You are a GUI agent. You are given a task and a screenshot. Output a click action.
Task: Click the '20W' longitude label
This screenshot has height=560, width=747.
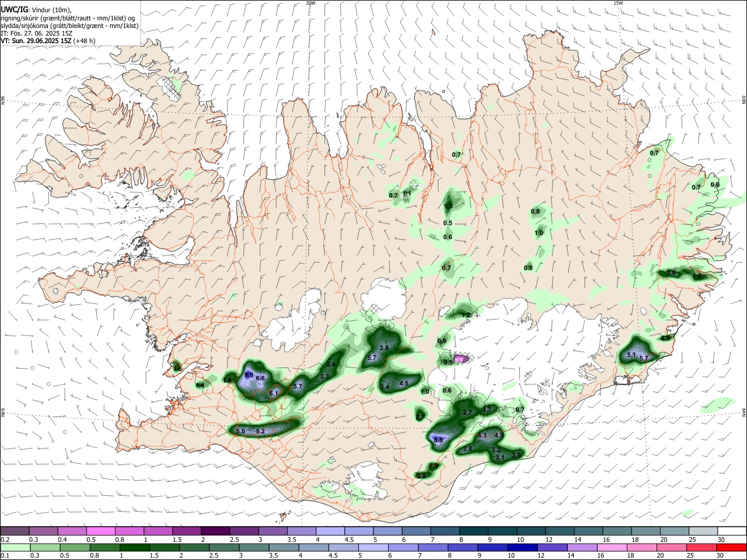click(x=310, y=3)
